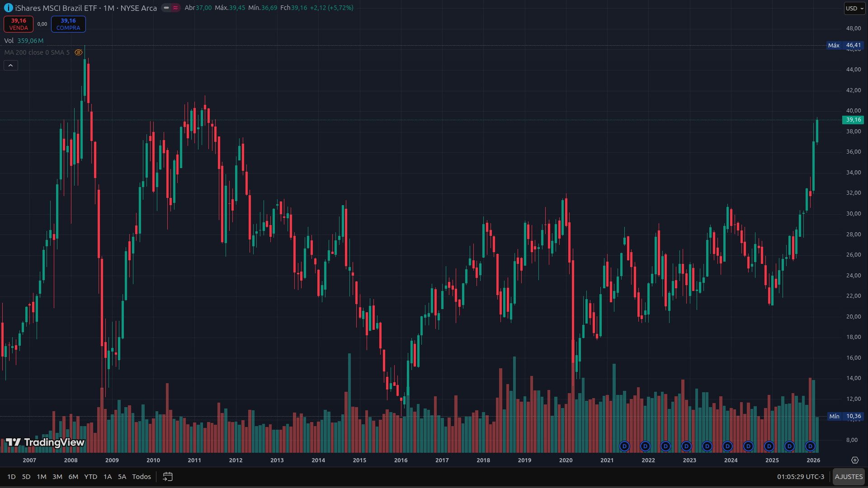This screenshot has width=868, height=488.
Task: Toggle the AJUSTES adjustments button
Action: [849, 477]
